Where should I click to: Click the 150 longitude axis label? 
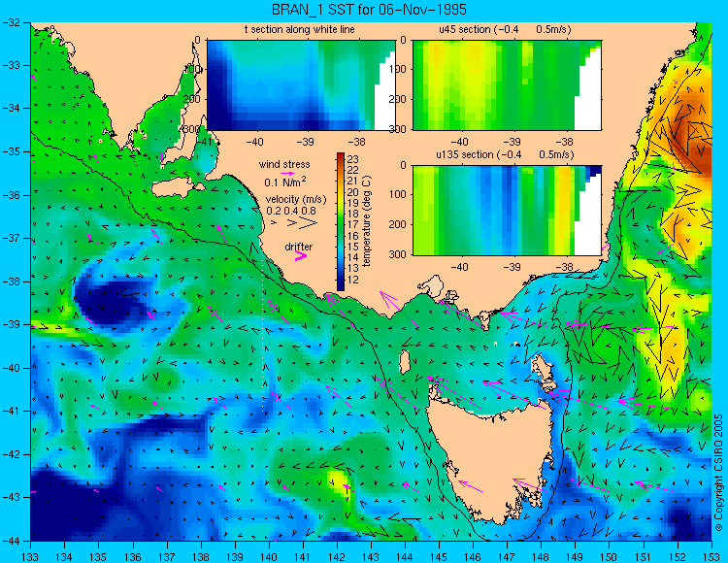(x=610, y=556)
